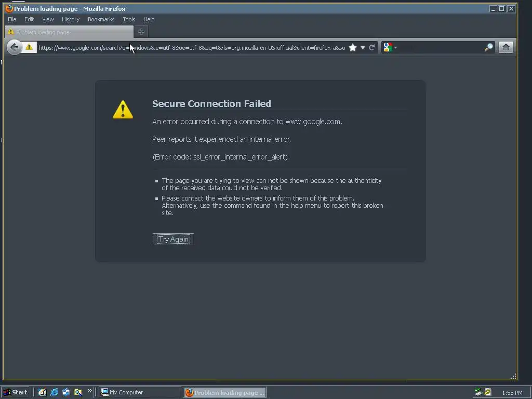The height and width of the screenshot is (399, 532).
Task: Click 'Peer reports it experienced an internal error' text
Action: [x=221, y=139]
